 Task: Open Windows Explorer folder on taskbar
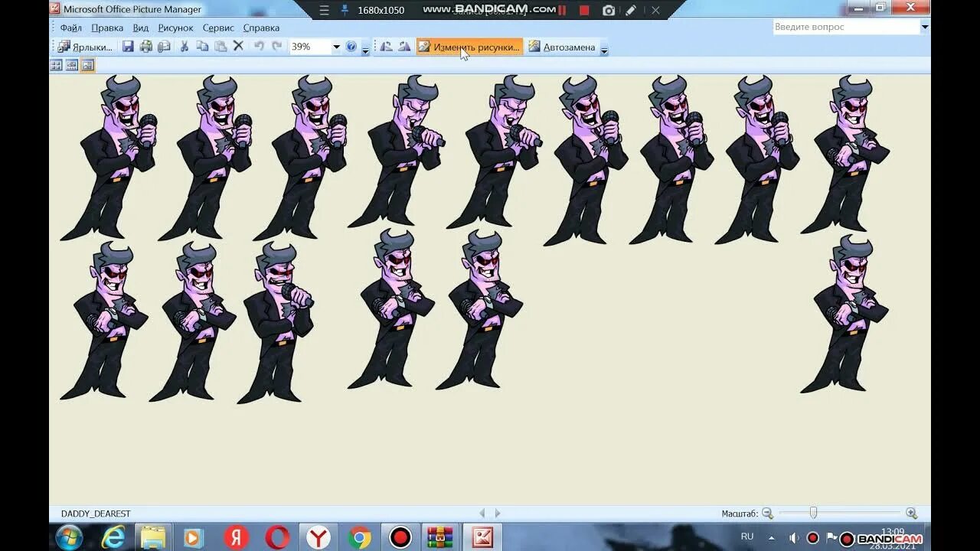[x=153, y=537]
